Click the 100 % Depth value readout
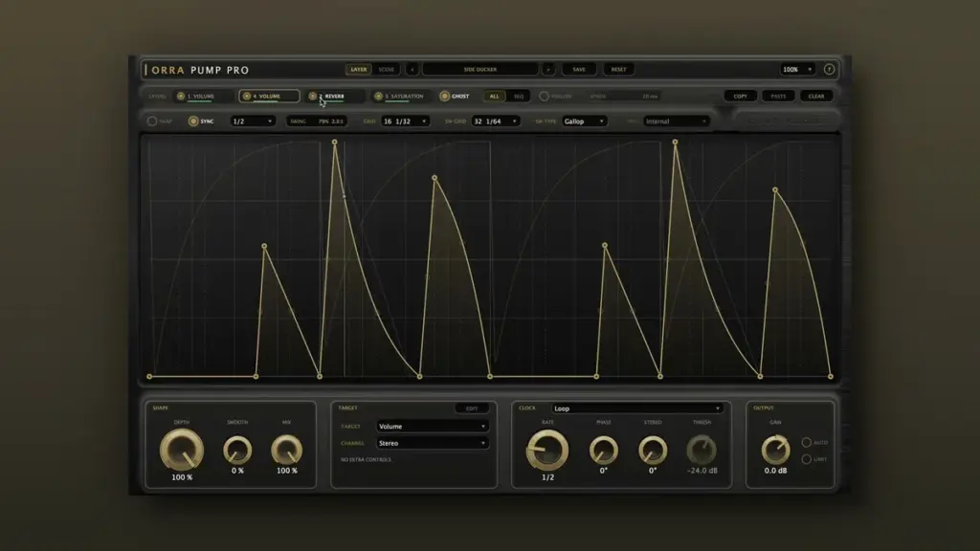980x551 pixels. [182, 477]
